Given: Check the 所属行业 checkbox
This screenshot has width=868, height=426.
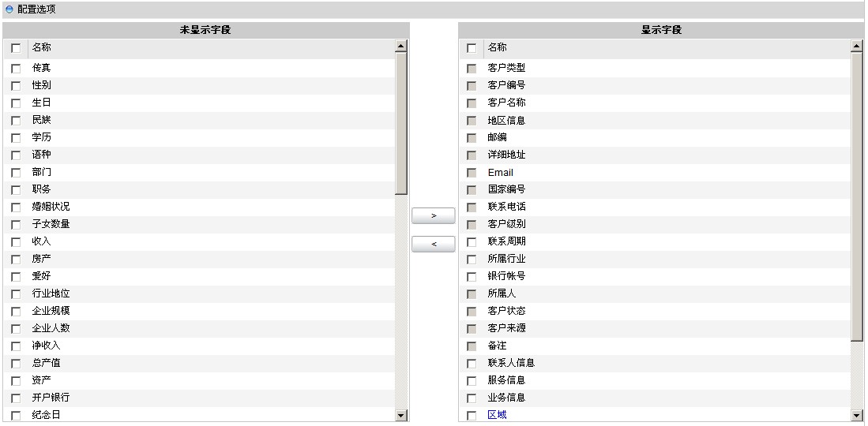Looking at the screenshot, I should (x=471, y=260).
